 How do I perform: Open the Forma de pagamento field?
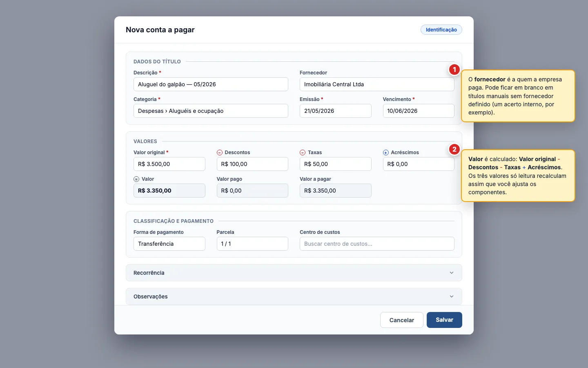[169, 244]
